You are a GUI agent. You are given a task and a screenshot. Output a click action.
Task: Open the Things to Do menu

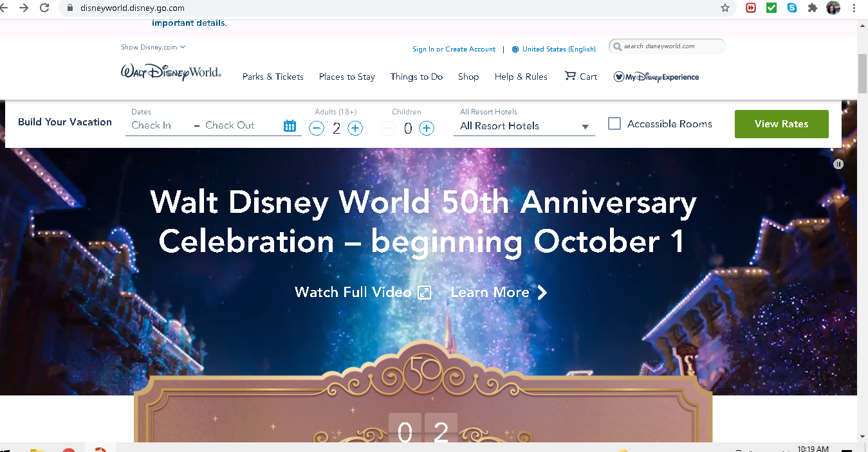coord(416,77)
